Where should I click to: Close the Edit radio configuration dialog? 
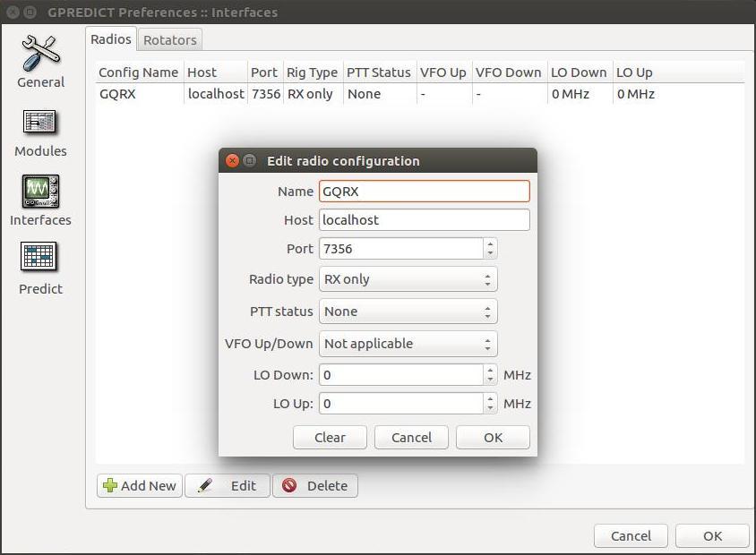pos(232,160)
